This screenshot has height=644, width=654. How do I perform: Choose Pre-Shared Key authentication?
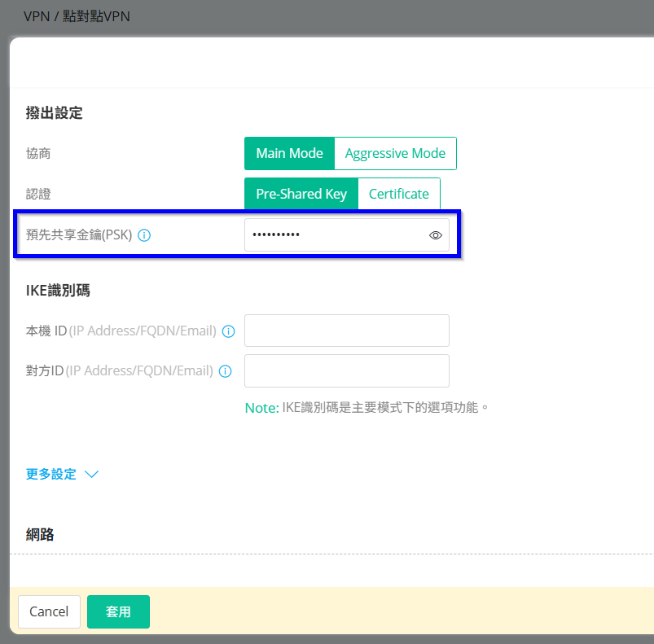pos(301,194)
